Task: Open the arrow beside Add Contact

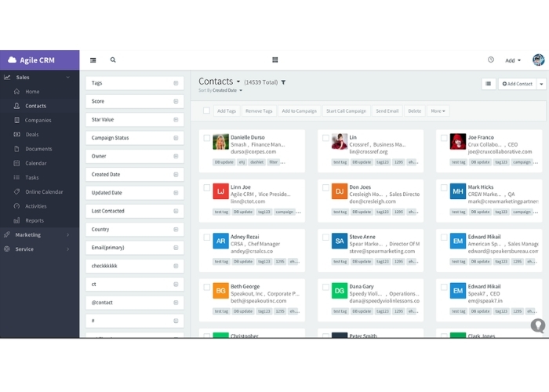Action: pyautogui.click(x=541, y=84)
